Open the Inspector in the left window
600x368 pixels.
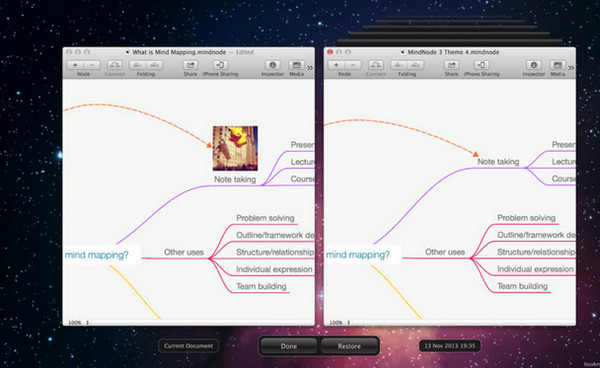click(272, 65)
